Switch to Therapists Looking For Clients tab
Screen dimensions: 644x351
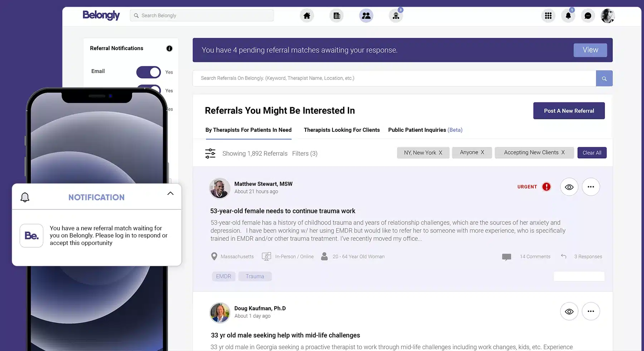tap(342, 130)
